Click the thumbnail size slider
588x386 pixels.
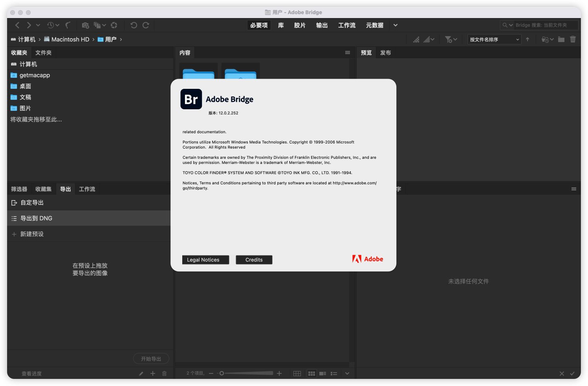[x=246, y=373]
